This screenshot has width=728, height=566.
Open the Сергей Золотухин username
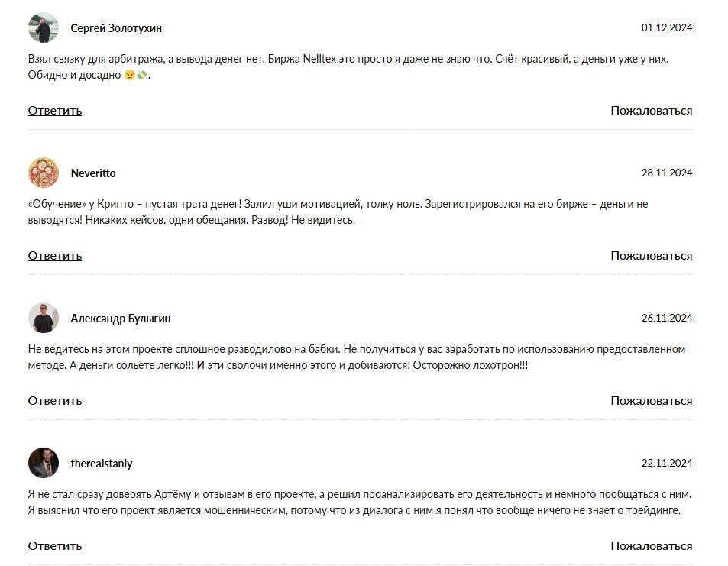[x=116, y=28]
